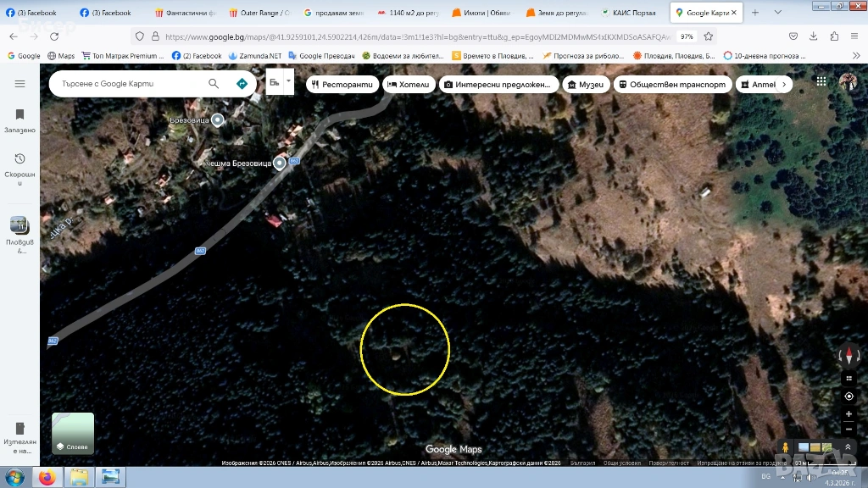868x488 pixels.
Task: Click the directions arrow icon
Action: tap(242, 84)
